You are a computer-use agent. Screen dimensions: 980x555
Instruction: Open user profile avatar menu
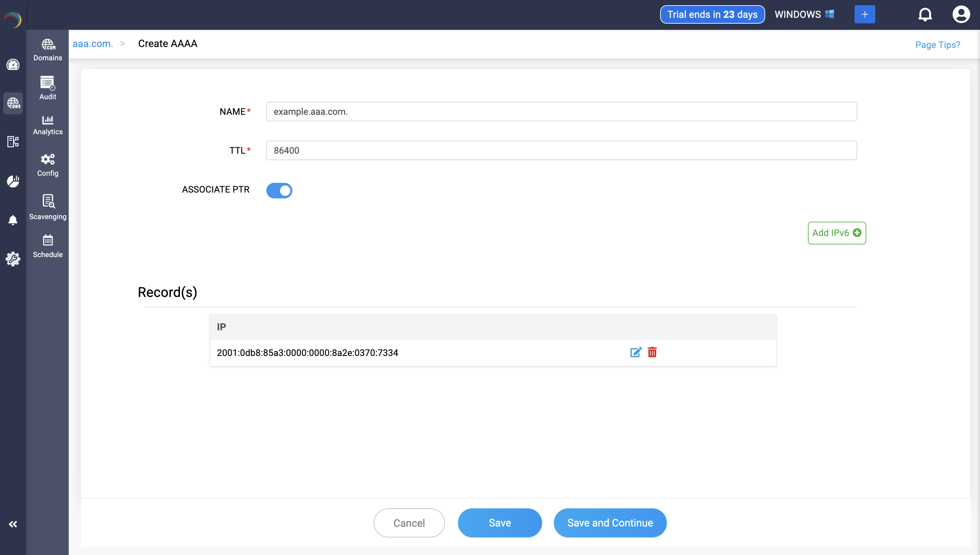(961, 15)
